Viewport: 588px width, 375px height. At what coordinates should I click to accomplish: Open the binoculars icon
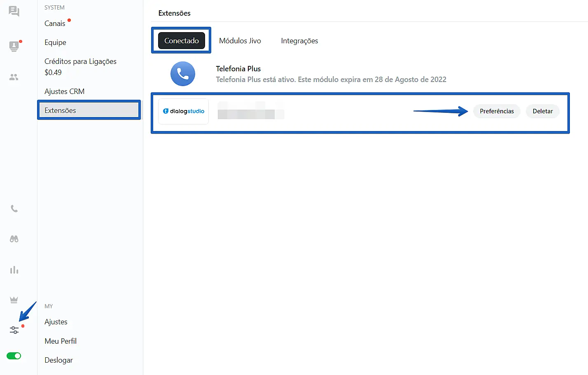click(14, 239)
